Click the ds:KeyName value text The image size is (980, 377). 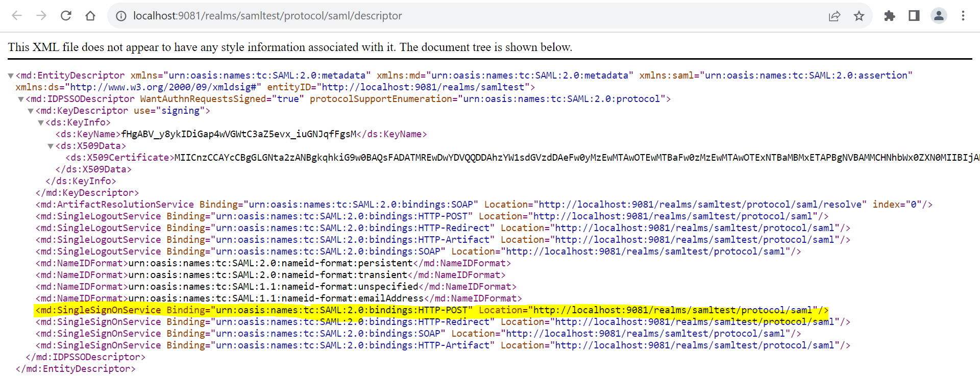point(239,134)
